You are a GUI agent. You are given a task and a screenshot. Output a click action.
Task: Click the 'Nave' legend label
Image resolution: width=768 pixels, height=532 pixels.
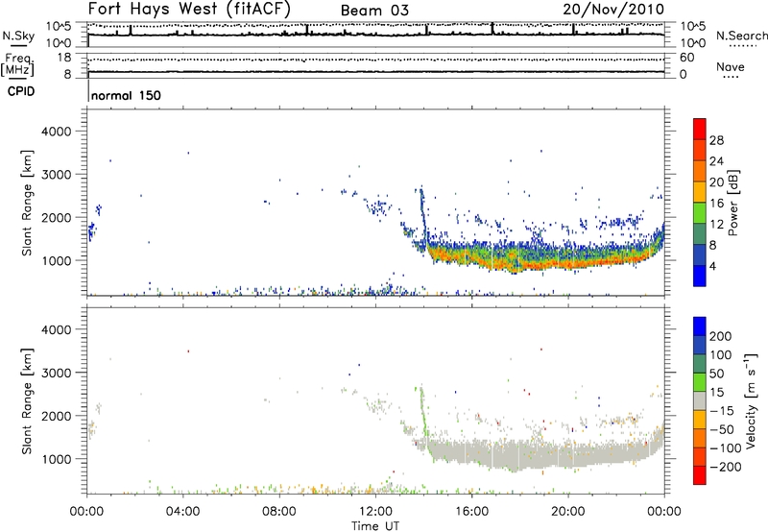[x=730, y=67]
